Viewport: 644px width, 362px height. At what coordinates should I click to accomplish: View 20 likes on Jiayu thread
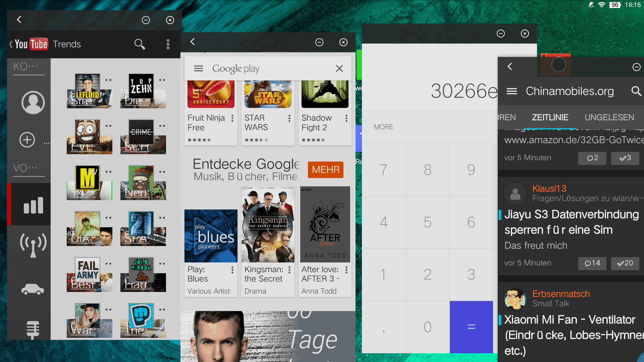[x=625, y=263]
